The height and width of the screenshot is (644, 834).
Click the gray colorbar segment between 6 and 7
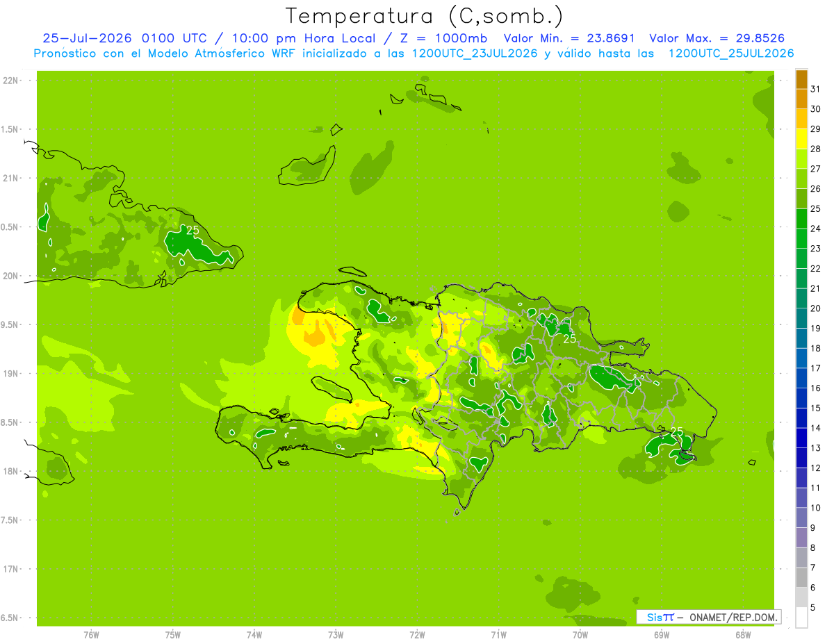(x=801, y=577)
